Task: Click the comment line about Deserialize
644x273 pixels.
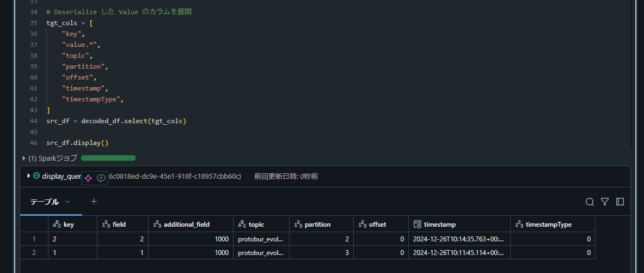Action: coord(119,12)
